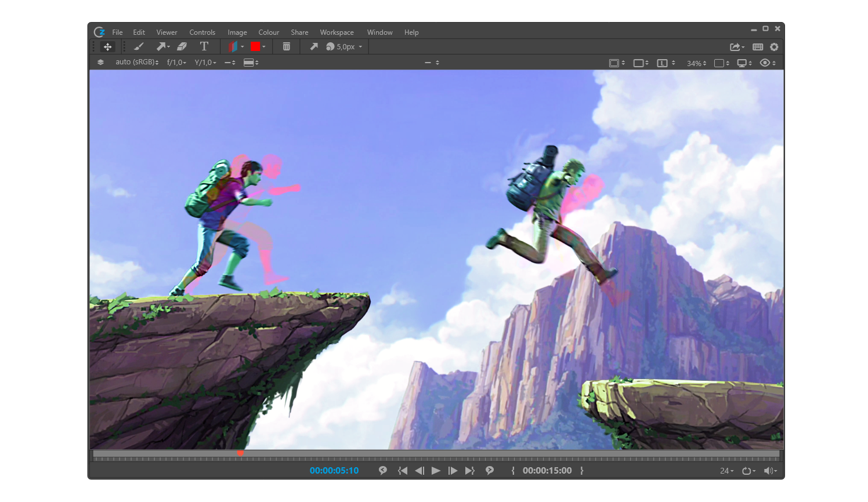Open the Image menu
The image size is (868, 502).
(x=237, y=32)
